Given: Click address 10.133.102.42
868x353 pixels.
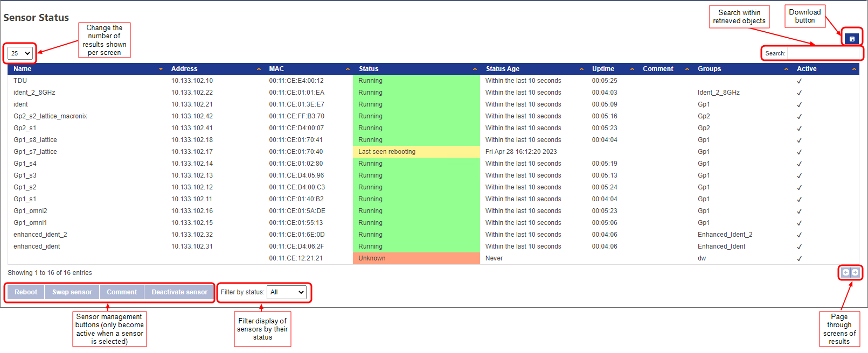Looking at the screenshot, I should (x=192, y=116).
